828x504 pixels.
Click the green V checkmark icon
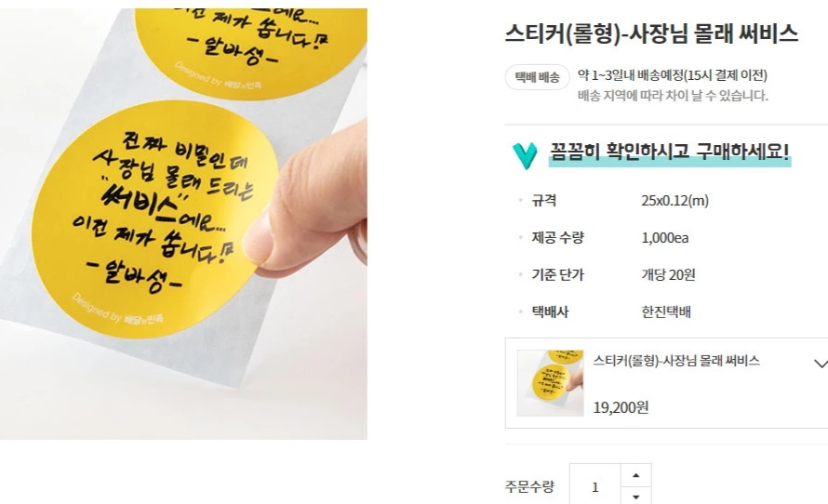[525, 155]
